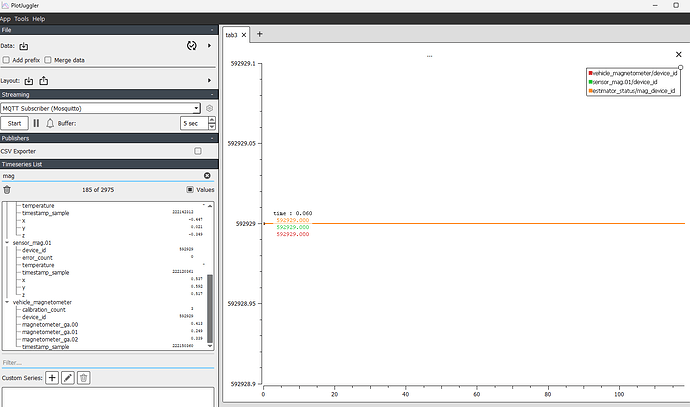The width and height of the screenshot is (690, 407).
Task: Click the streaming plugin settings gear
Action: tap(210, 108)
